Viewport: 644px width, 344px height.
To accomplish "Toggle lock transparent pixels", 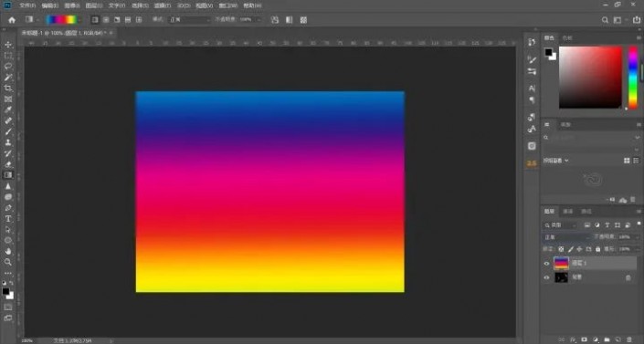I will tap(561, 249).
